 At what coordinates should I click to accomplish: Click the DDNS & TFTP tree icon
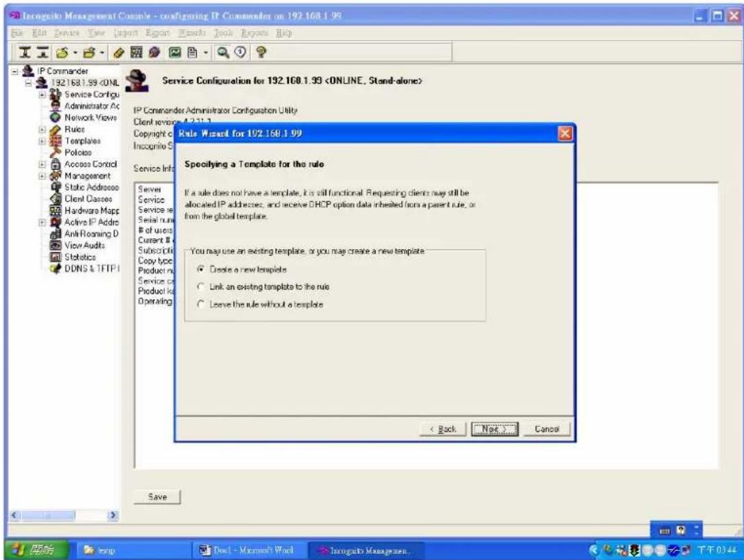(55, 268)
